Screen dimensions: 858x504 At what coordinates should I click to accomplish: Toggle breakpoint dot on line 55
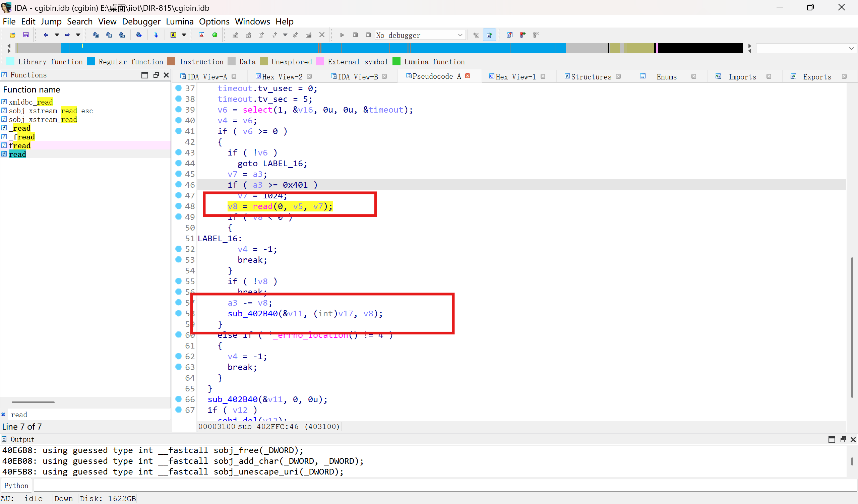point(178,281)
